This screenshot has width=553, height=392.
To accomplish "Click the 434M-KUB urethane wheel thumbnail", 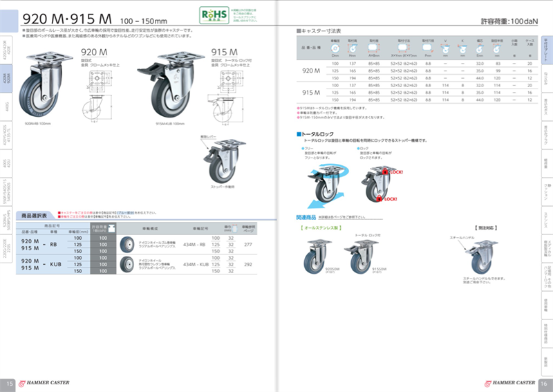I will 127,264.
